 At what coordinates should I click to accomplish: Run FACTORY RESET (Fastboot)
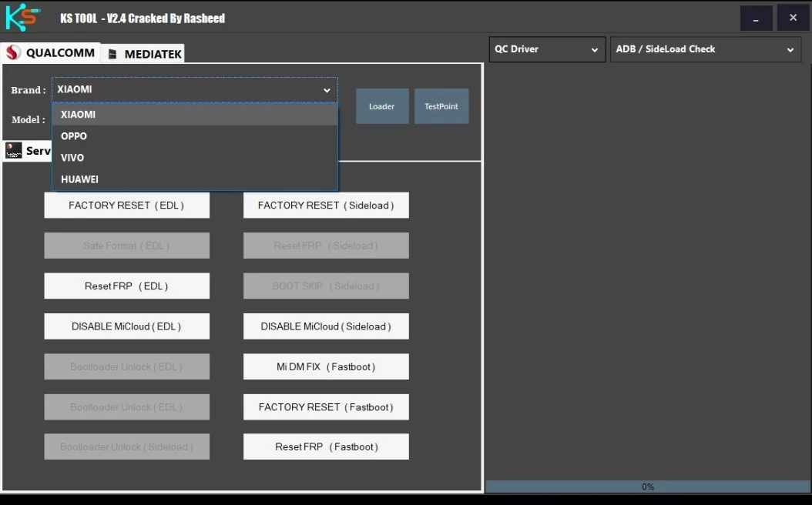[326, 407]
